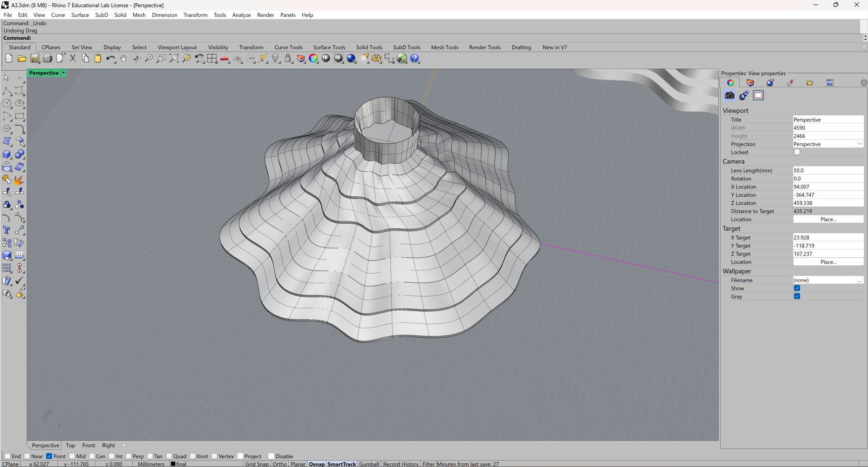Toggle SmartTrack in status bar
The image size is (868, 467).
tap(342, 464)
